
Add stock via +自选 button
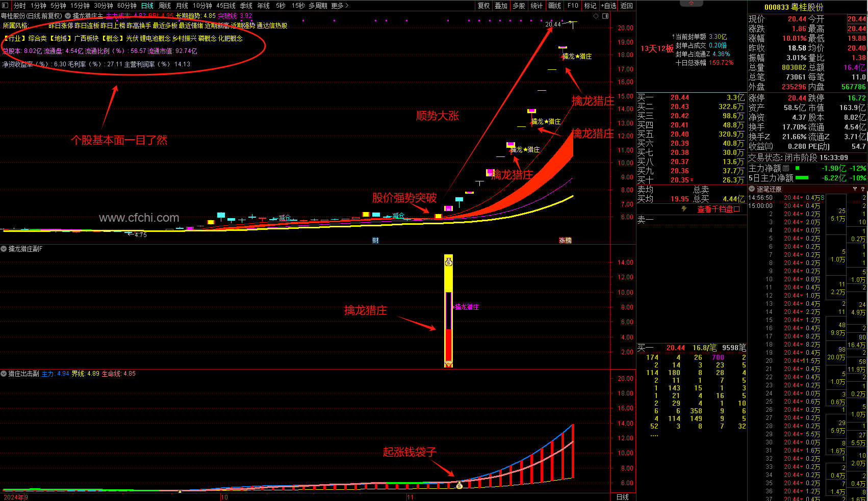tap(609, 6)
